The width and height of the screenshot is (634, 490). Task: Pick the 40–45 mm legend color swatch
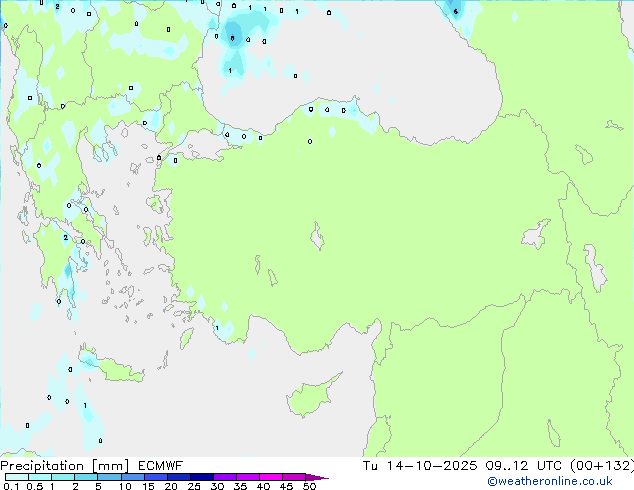click(271, 477)
